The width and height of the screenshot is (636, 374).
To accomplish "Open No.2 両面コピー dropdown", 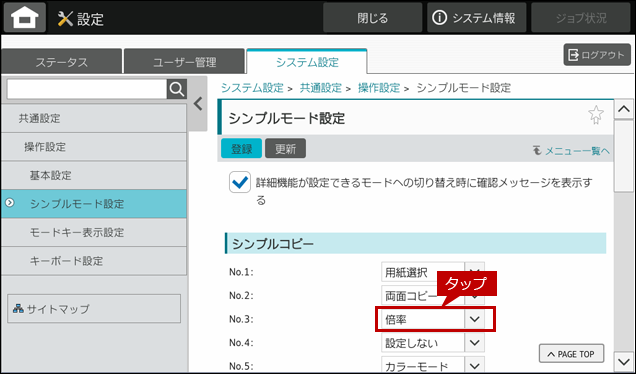I will click(x=433, y=296).
